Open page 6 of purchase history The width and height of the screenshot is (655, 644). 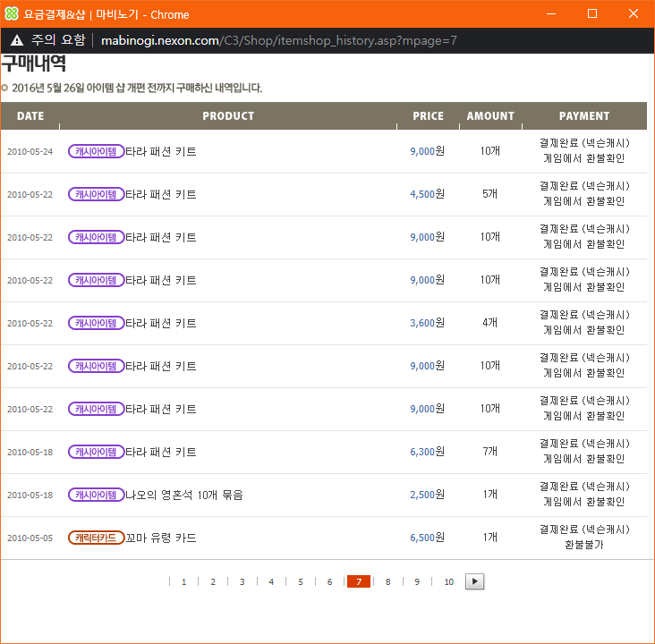pyautogui.click(x=329, y=581)
